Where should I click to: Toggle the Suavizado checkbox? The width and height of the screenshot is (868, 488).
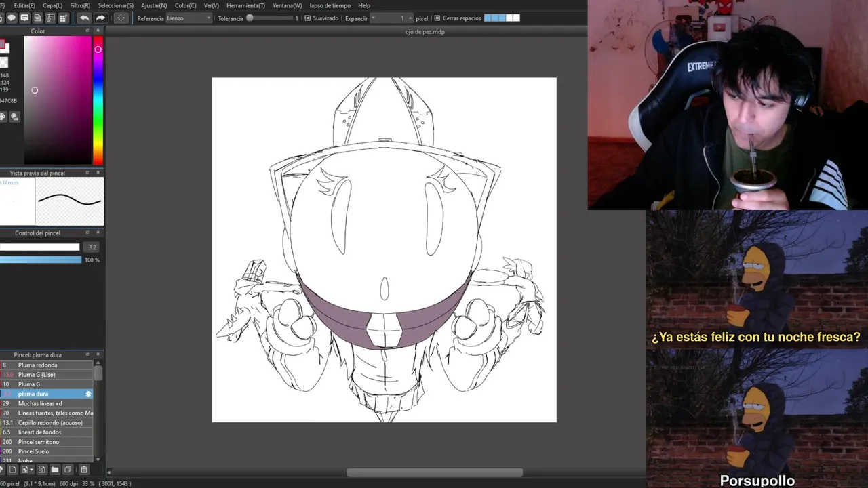coord(307,18)
